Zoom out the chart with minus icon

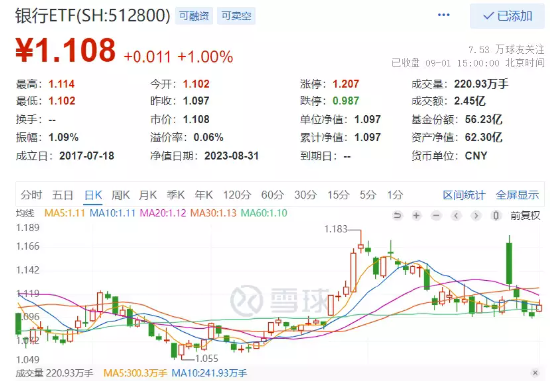point(436,215)
